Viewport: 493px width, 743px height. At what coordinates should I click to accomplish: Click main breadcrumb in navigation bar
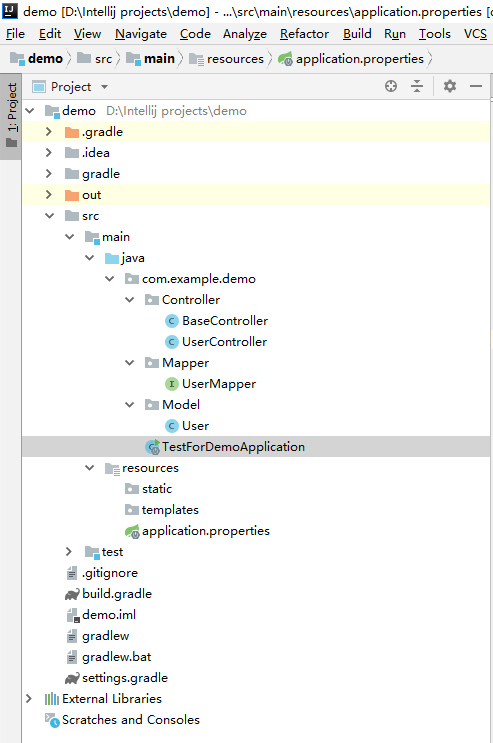[x=151, y=59]
